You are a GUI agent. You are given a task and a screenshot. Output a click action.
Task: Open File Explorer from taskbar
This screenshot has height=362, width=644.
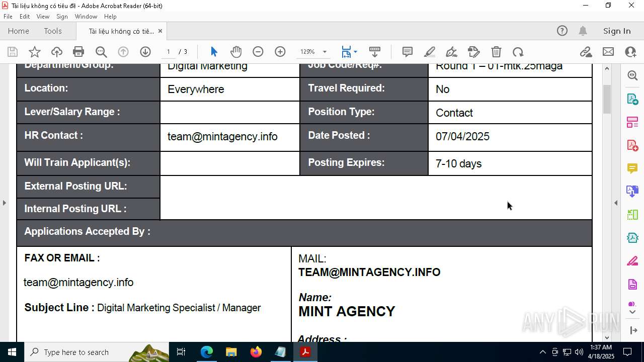tap(231, 352)
